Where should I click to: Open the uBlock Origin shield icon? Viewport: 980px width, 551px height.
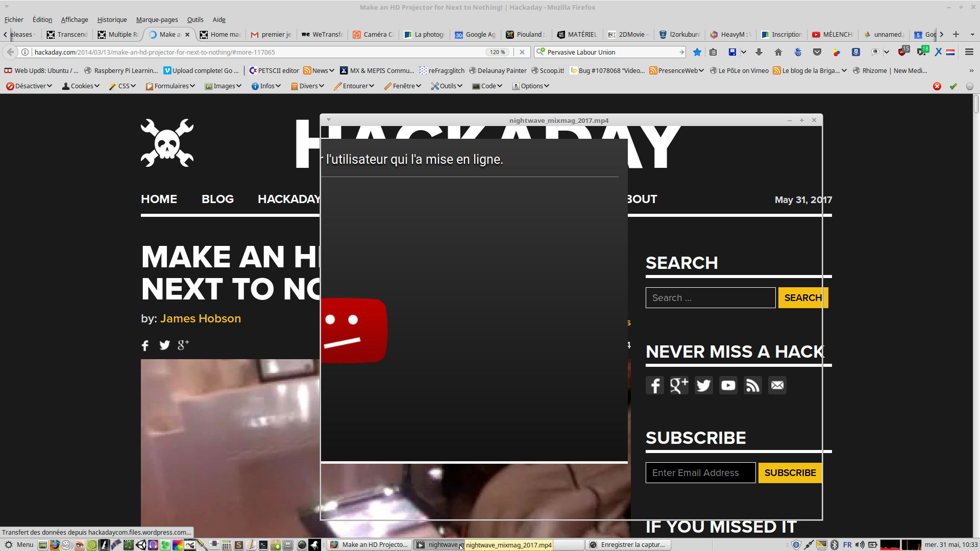pyautogui.click(x=902, y=52)
